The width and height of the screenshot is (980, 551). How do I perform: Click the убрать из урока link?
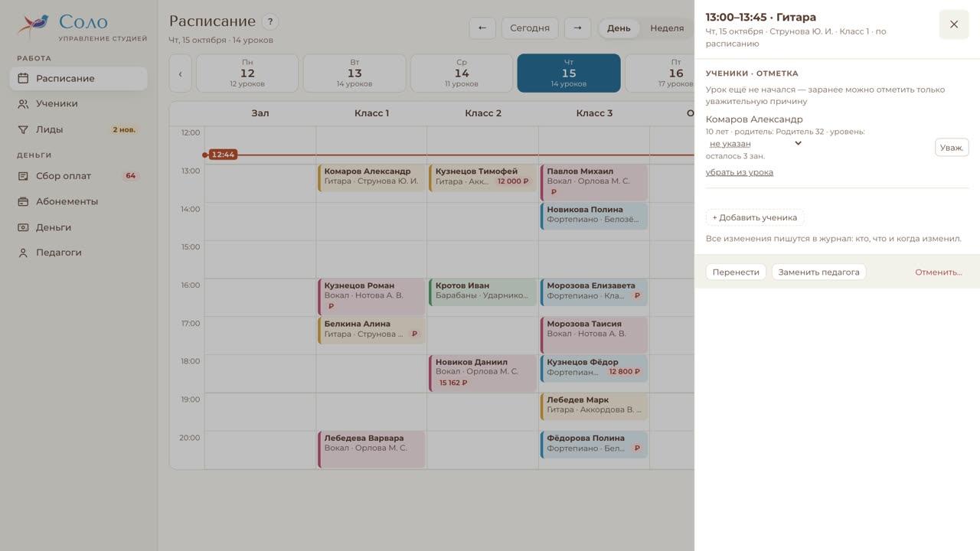740,172
